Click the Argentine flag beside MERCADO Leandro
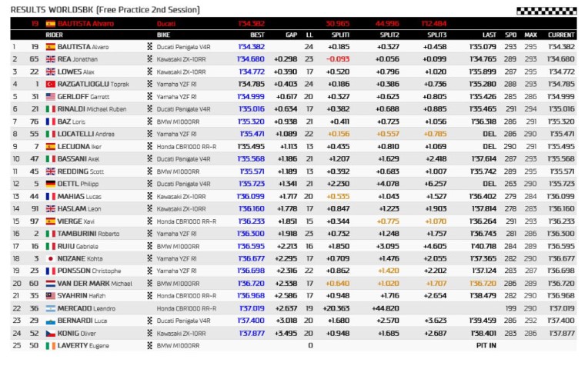This screenshot has width=588, height=369. 50,308
